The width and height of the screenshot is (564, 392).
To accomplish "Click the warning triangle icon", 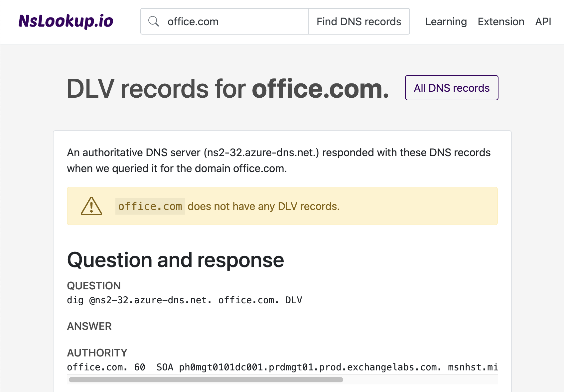I will 91,206.
